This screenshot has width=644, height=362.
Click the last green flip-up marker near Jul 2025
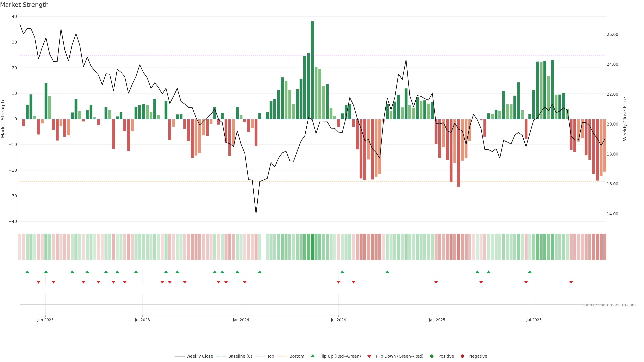[530, 272]
